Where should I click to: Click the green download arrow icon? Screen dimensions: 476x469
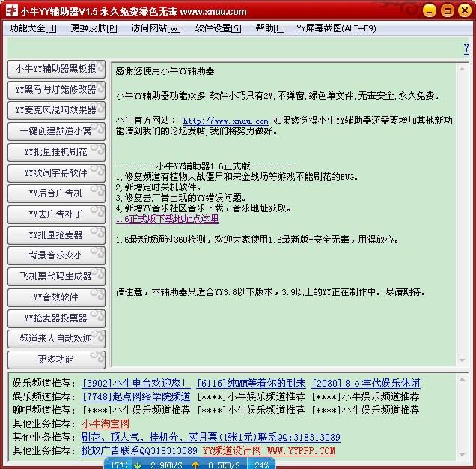[138, 465]
